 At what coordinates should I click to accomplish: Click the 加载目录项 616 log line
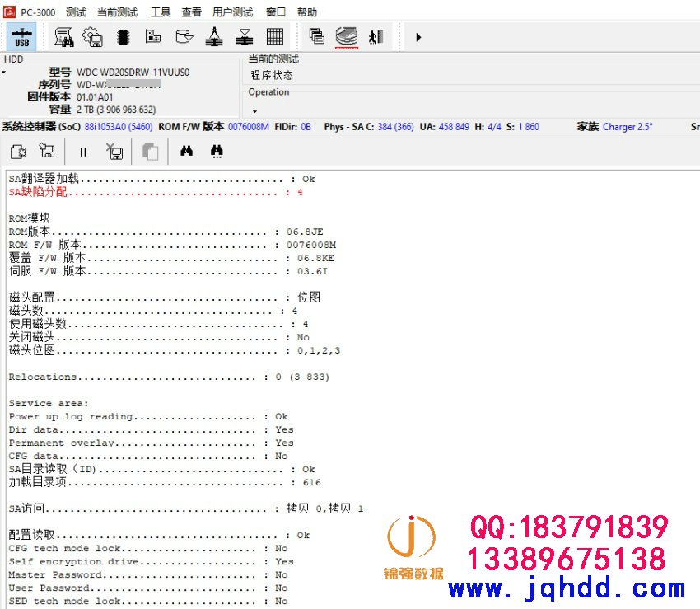pyautogui.click(x=165, y=482)
